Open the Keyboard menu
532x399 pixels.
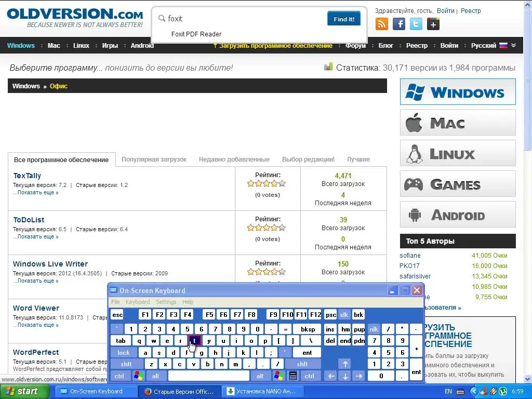point(138,302)
